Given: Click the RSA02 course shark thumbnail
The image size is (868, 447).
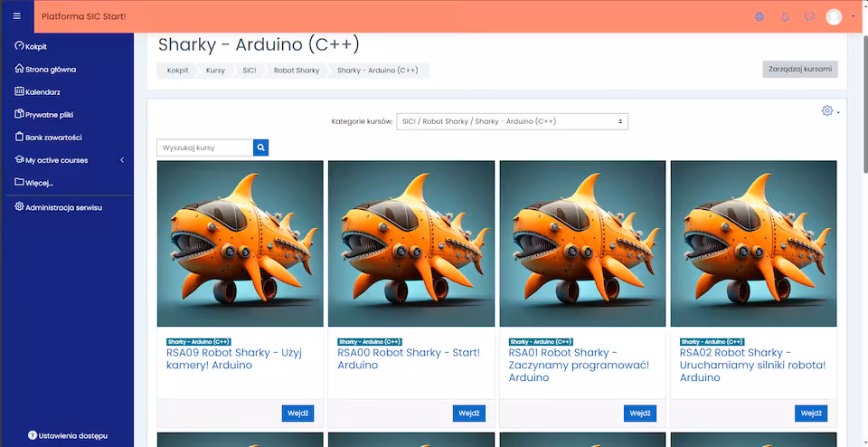Looking at the screenshot, I should pos(753,243).
